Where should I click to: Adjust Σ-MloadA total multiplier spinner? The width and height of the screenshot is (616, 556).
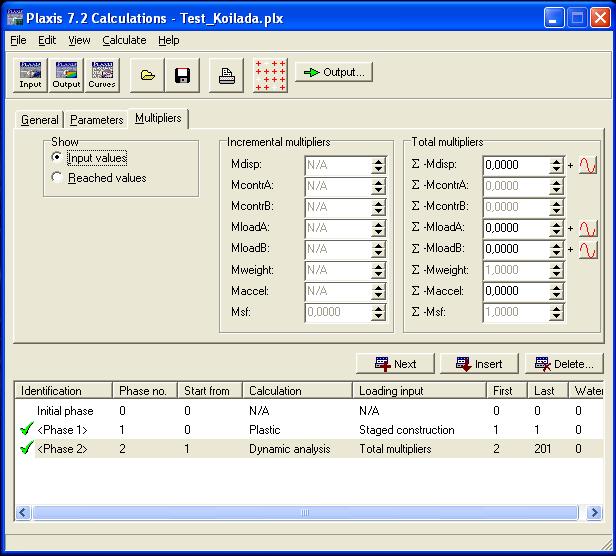tap(556, 228)
